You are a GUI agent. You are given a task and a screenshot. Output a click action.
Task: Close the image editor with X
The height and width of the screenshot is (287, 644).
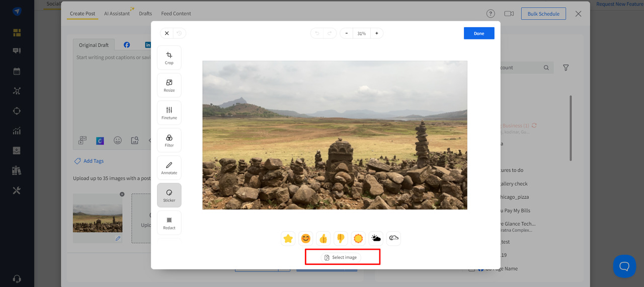pyautogui.click(x=167, y=33)
